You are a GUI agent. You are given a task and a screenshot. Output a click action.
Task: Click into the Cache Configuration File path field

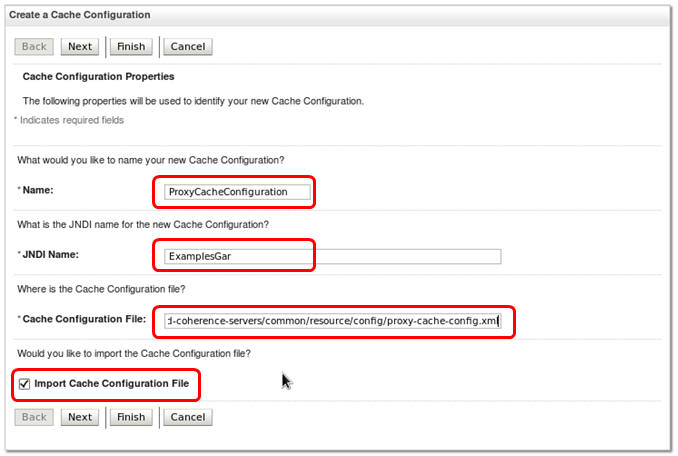click(x=332, y=321)
